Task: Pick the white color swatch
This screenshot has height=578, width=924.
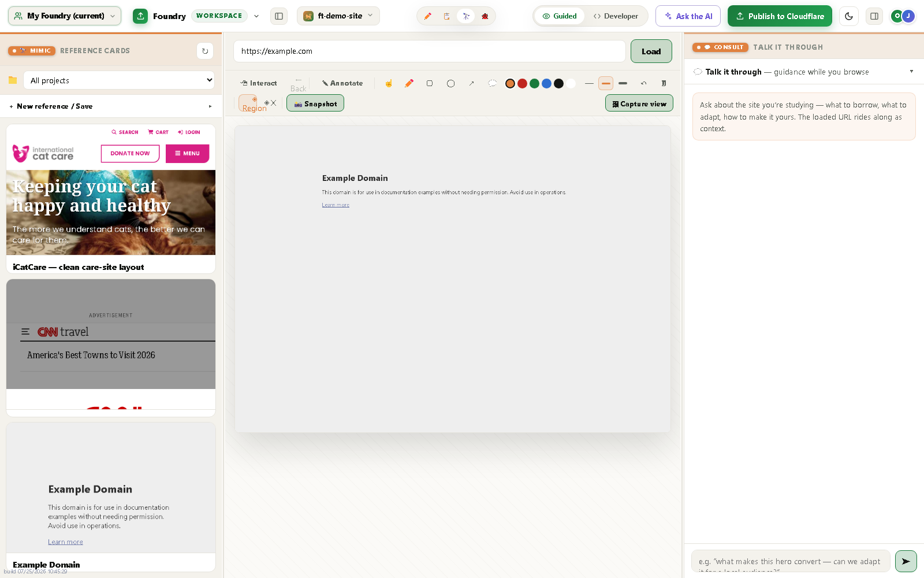Action: [x=571, y=83]
